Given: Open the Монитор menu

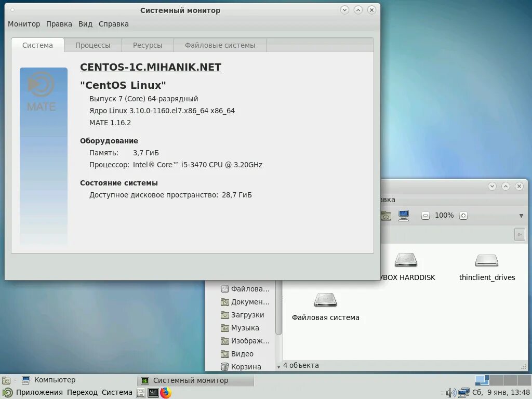Looking at the screenshot, I should [24, 24].
